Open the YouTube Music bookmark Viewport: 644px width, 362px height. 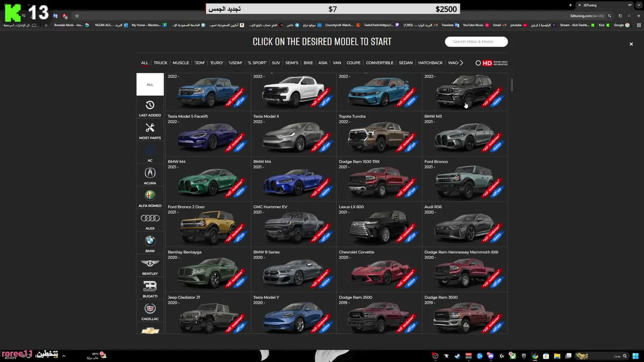(475, 25)
